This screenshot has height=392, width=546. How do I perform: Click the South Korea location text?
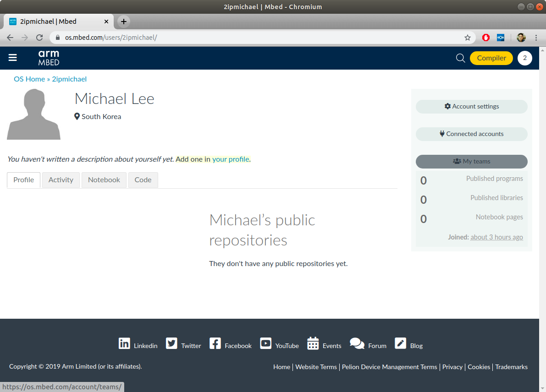(x=101, y=117)
